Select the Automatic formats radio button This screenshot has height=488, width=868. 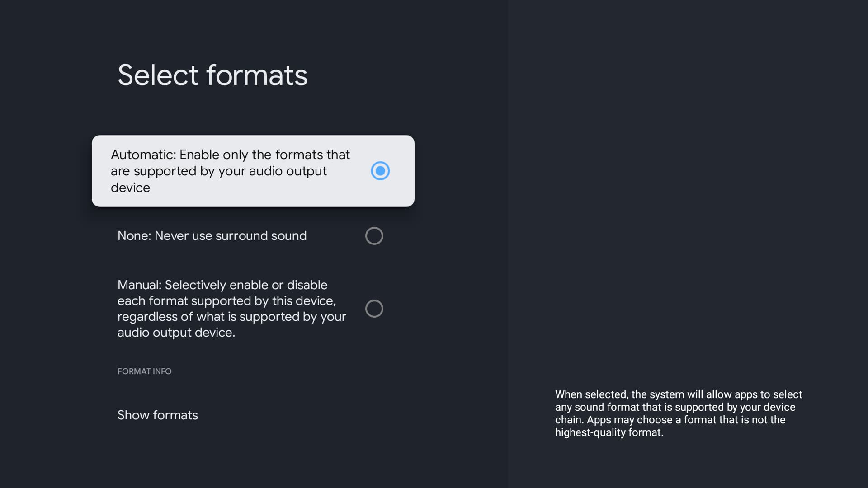point(380,171)
